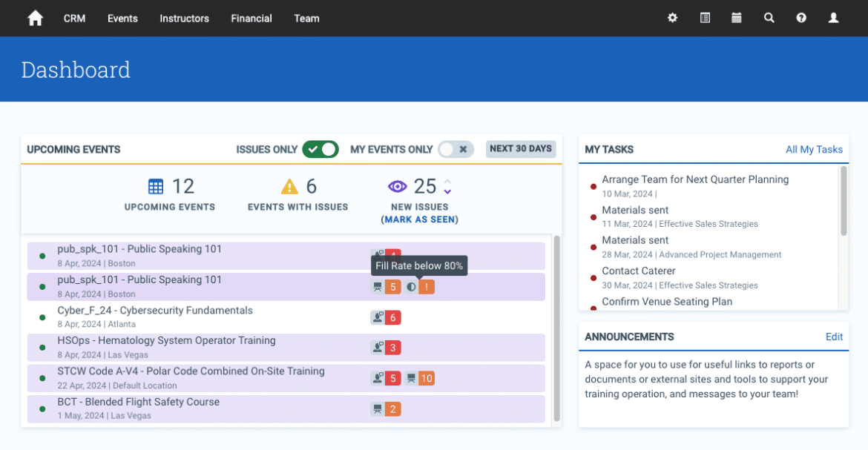Enable the Issues Only toggle

tap(320, 149)
